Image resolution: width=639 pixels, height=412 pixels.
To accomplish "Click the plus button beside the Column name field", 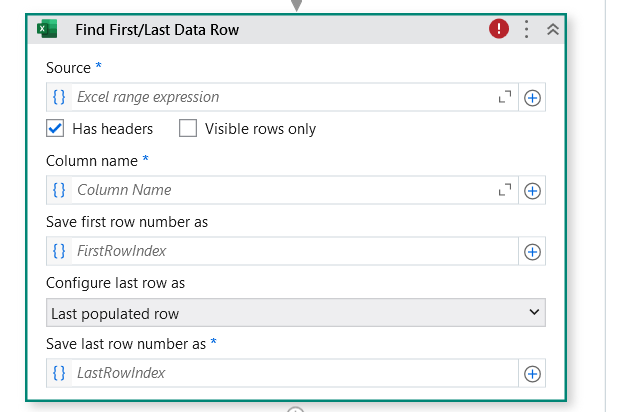I will coord(533,190).
